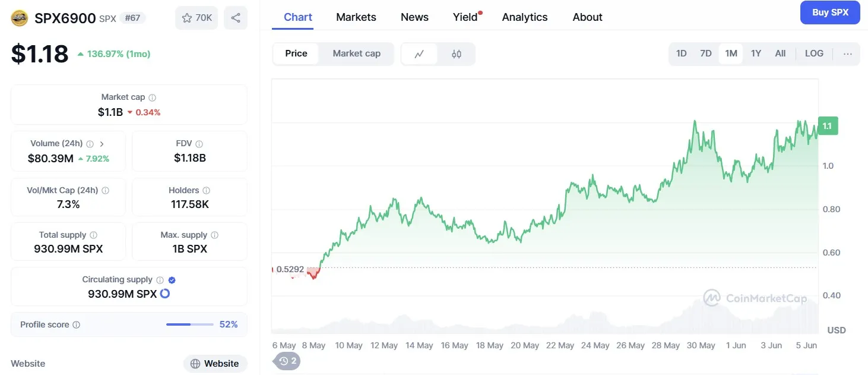The image size is (868, 375).
Task: Click the 0.5292 starting price label
Action: (x=290, y=270)
